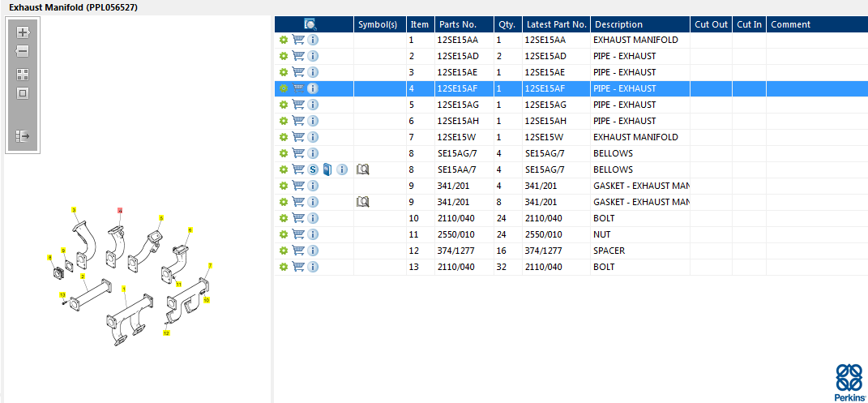Click the search icon in table header
Image resolution: width=868 pixels, height=403 pixels.
[x=310, y=24]
